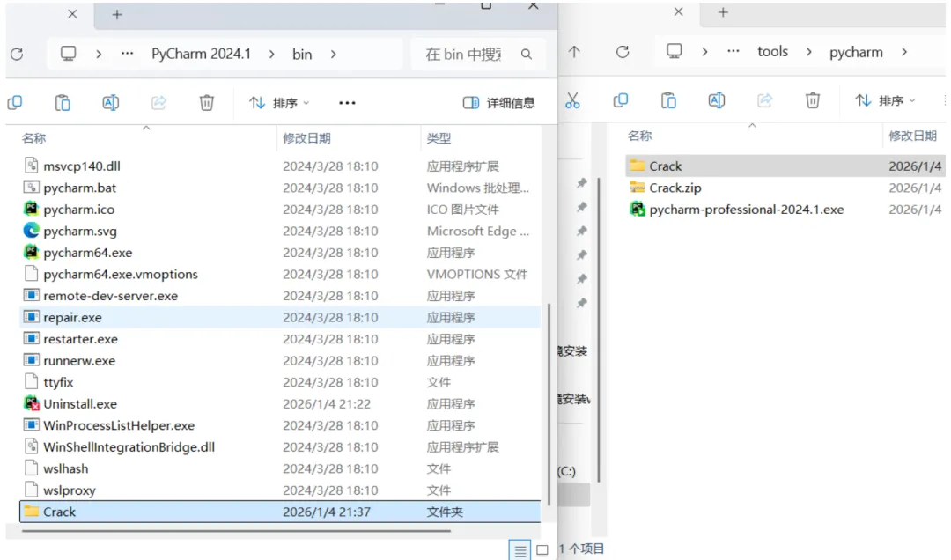Expand the chevron after PyCharm 2024.1 breadcrumb
The image size is (951, 560).
272,54
